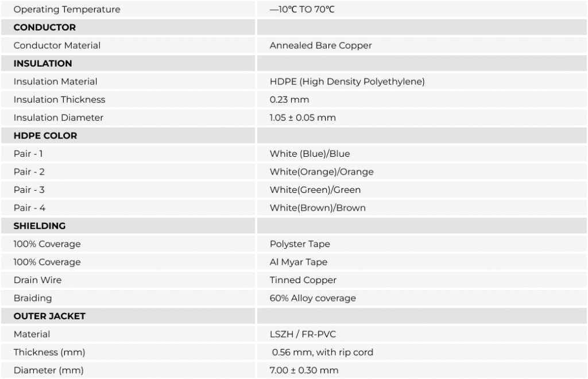
Task: Click the CONDUCTOR section header
Action: (45, 28)
